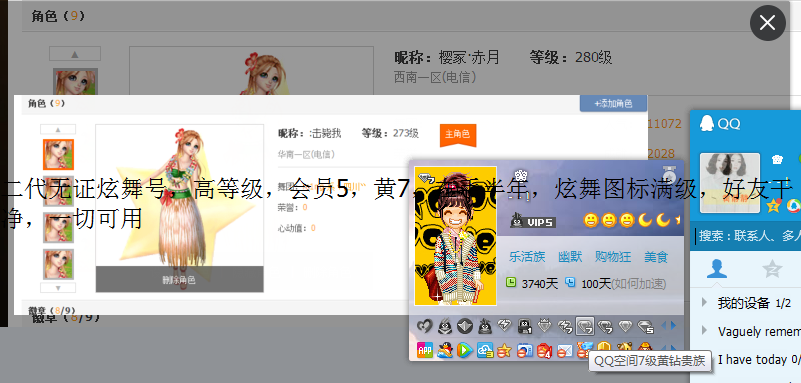Screen dimensions: 801x383
Task: Click the QQ user avatar photo
Action: pyautogui.click(x=729, y=183)
